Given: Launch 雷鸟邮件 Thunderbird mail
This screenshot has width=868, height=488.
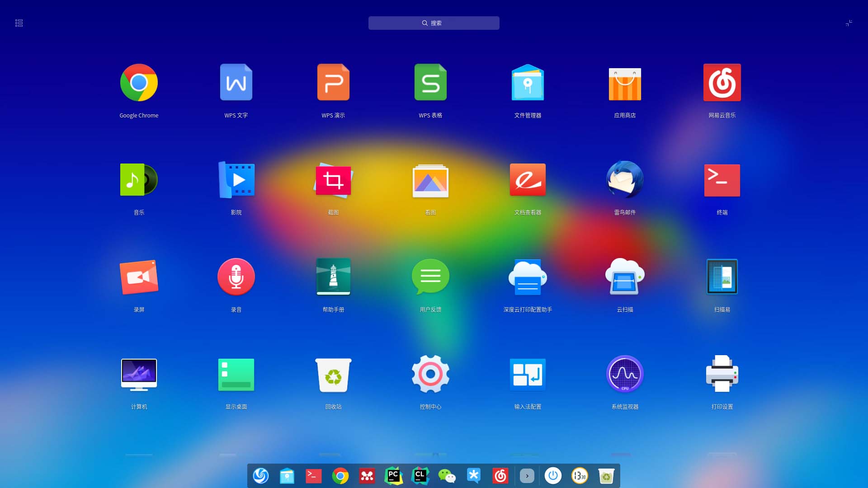Looking at the screenshot, I should coord(625,180).
